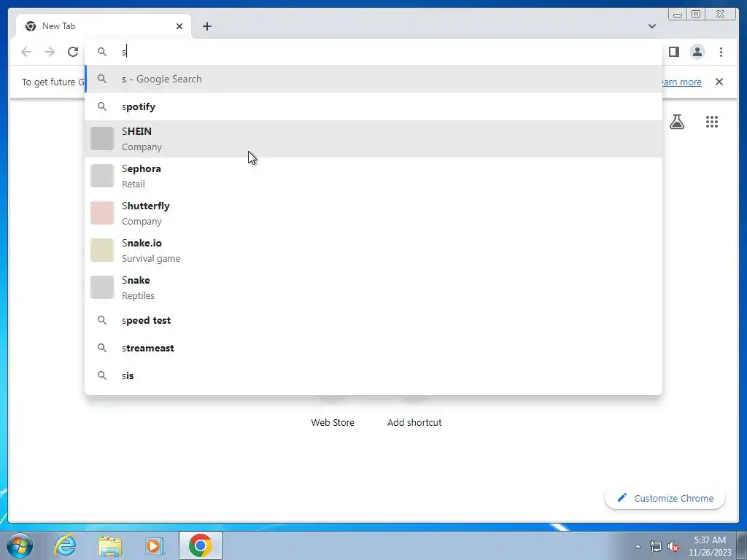
Task: Click the Chrome taskbar button
Action: click(201, 545)
